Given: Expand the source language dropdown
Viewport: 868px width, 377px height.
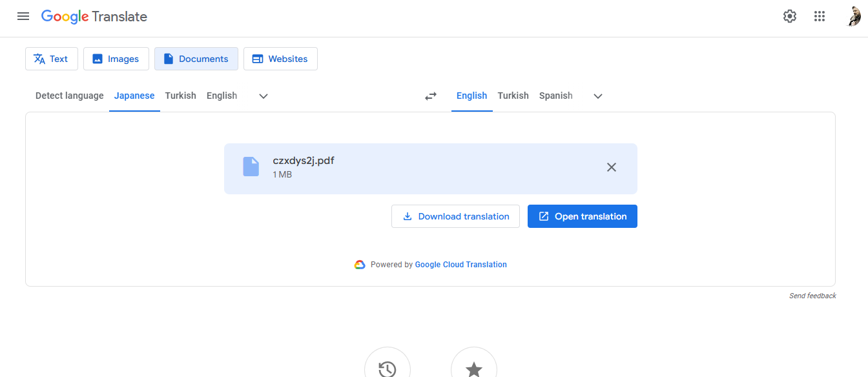Looking at the screenshot, I should 263,96.
